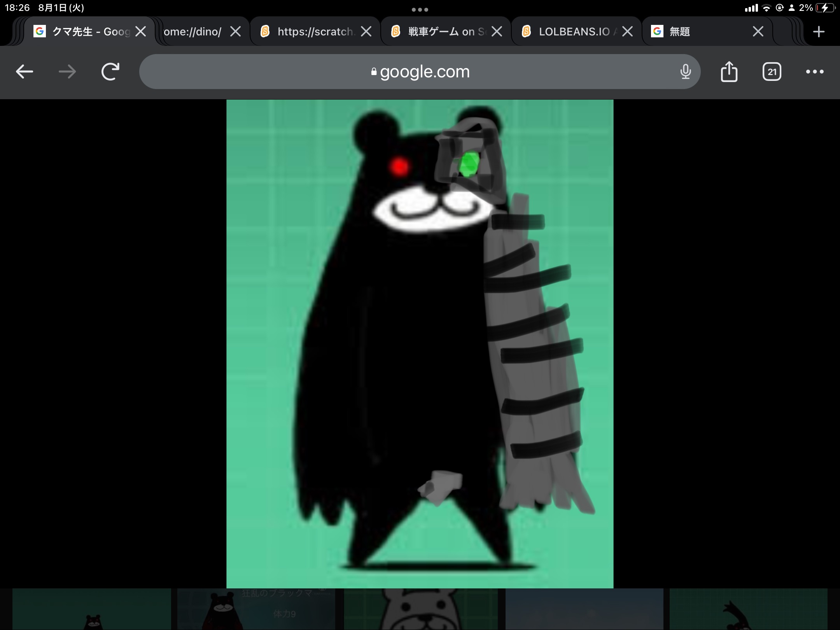Tap the forward navigation arrow

67,72
